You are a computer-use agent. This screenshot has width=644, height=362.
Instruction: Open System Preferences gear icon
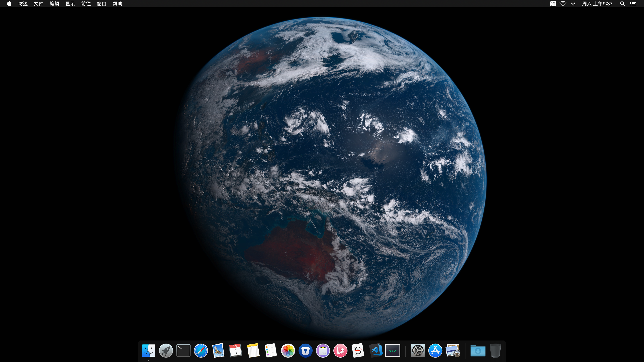[418, 350]
